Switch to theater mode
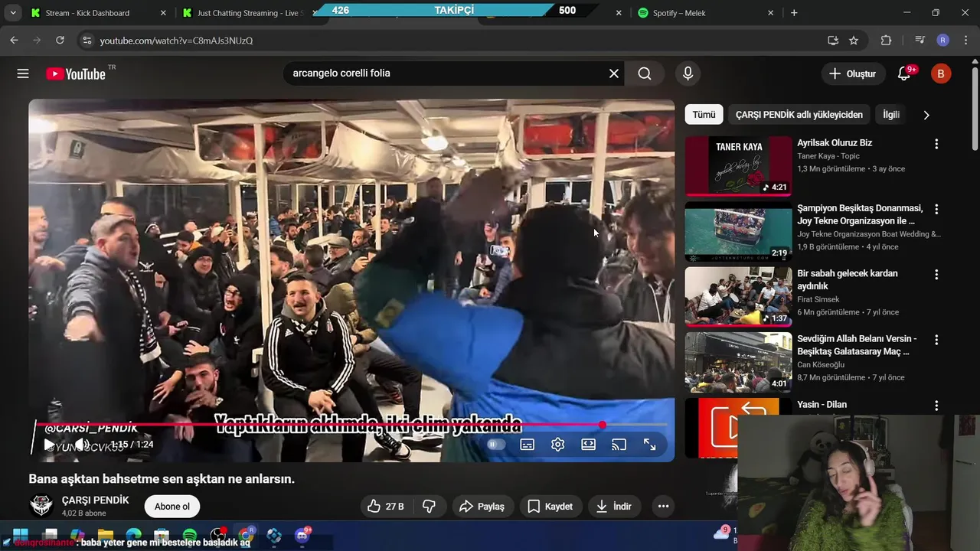Viewport: 980px width, 551px height. point(588,445)
